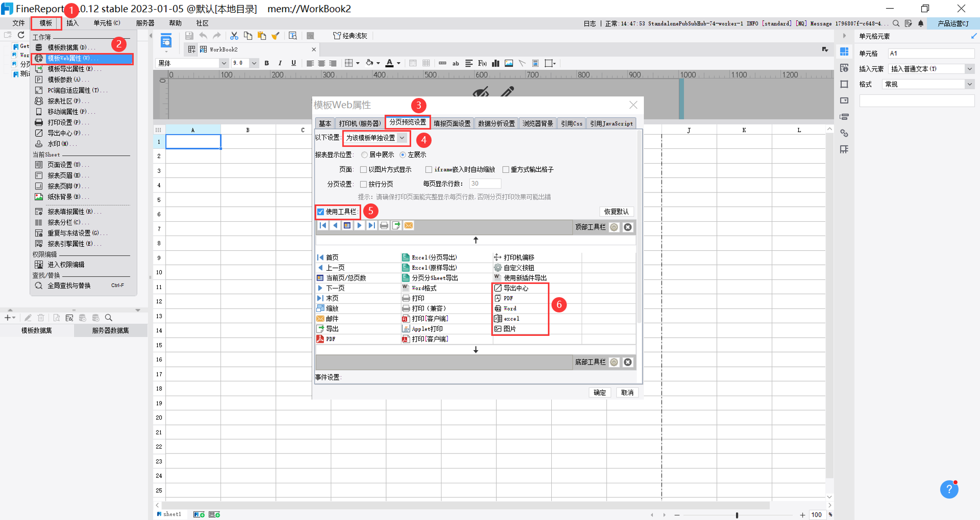Enable the 重方式输出格子 checkbox
980x520 pixels.
click(x=506, y=169)
